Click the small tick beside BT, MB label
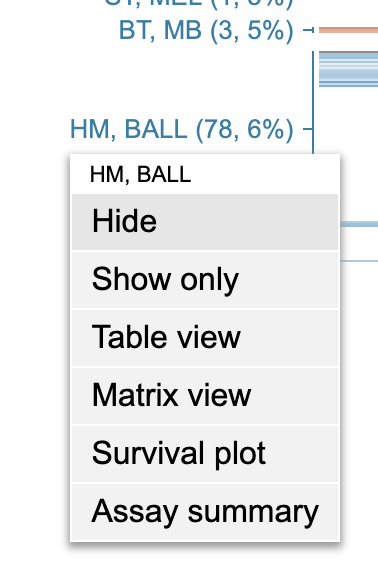This screenshot has width=378, height=568. point(308,30)
